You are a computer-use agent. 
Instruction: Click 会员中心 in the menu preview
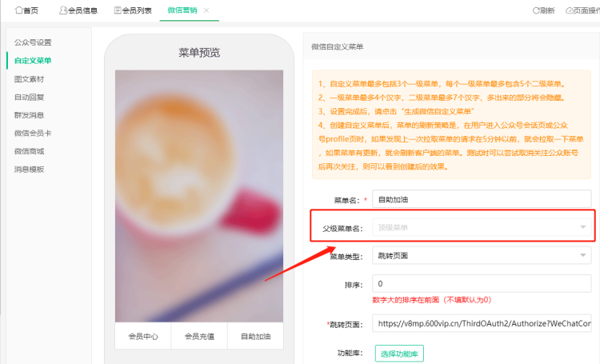pyautogui.click(x=143, y=337)
